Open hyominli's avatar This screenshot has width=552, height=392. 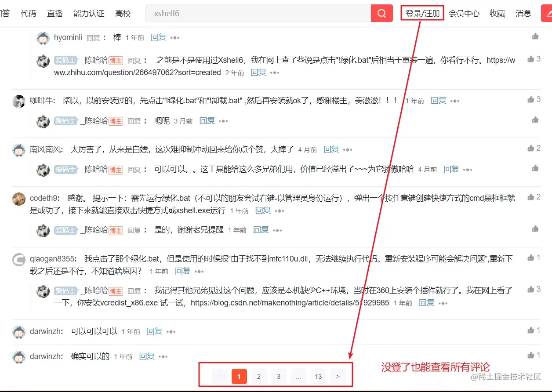[x=43, y=38]
